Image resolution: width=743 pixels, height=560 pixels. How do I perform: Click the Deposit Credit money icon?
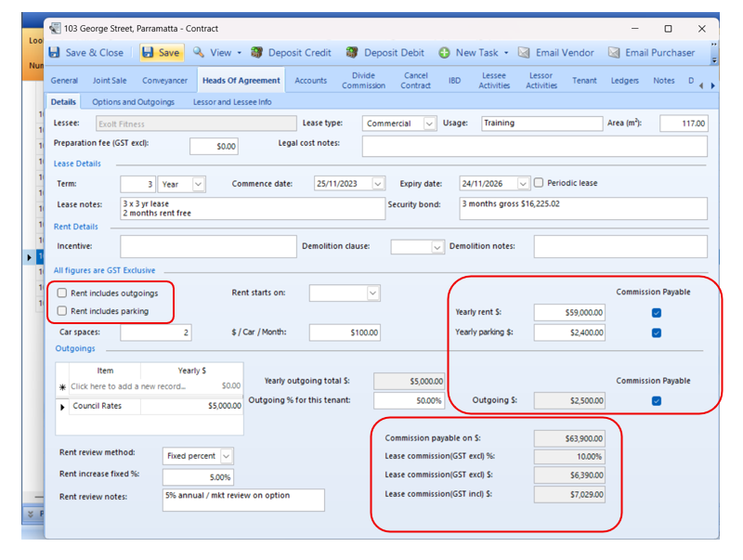coord(257,52)
